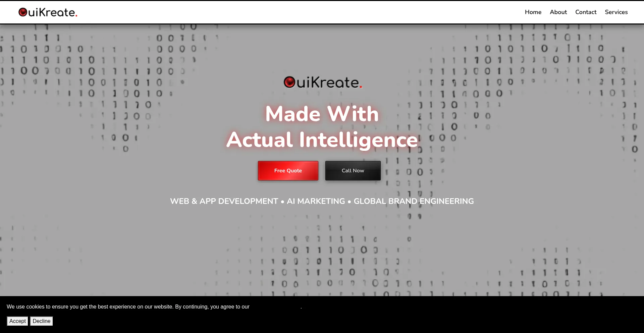Decline the cookie consent
644x333 pixels.
(42, 321)
